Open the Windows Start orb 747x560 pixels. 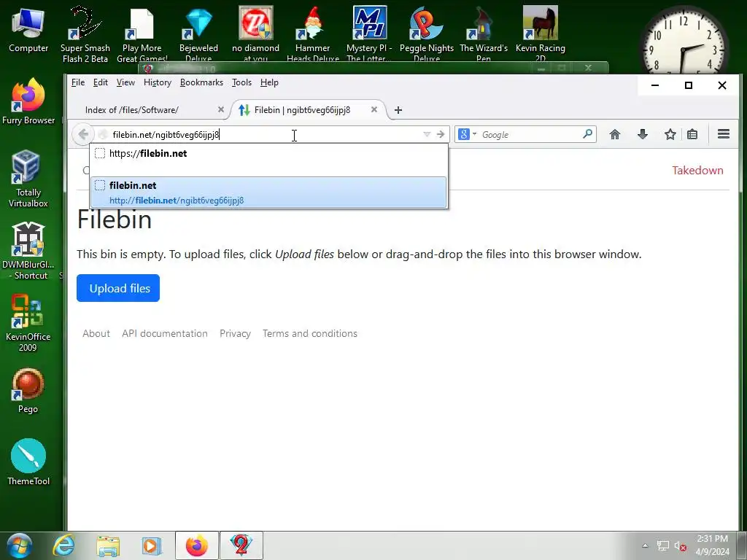click(20, 545)
